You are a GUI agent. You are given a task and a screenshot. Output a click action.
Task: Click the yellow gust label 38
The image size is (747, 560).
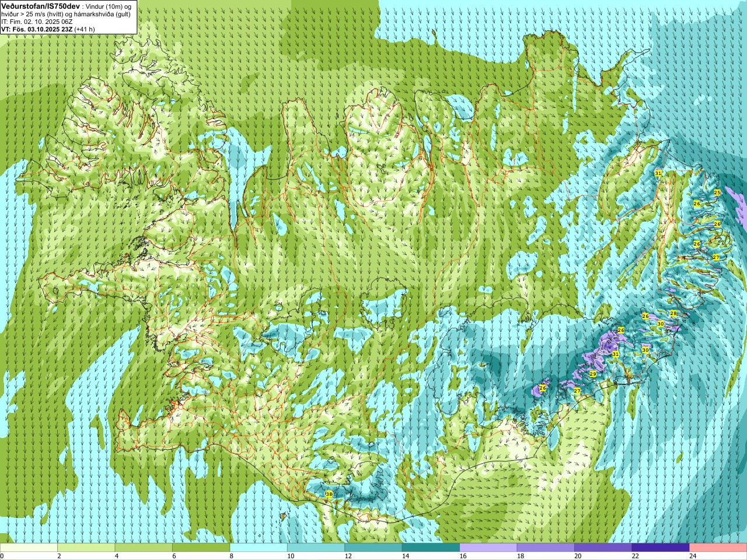[329, 494]
